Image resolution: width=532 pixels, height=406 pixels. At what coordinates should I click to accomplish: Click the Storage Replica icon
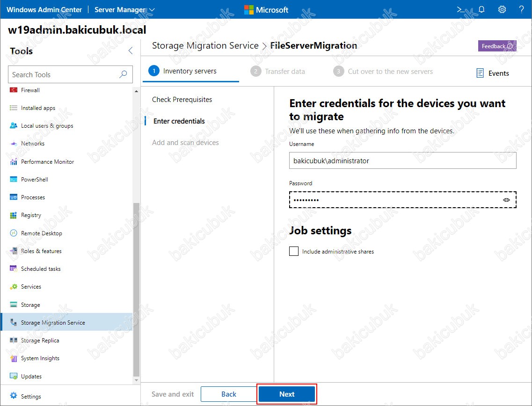14,340
